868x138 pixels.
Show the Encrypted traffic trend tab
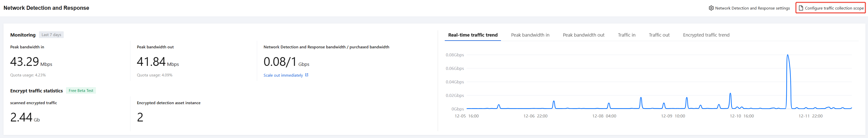(706, 35)
